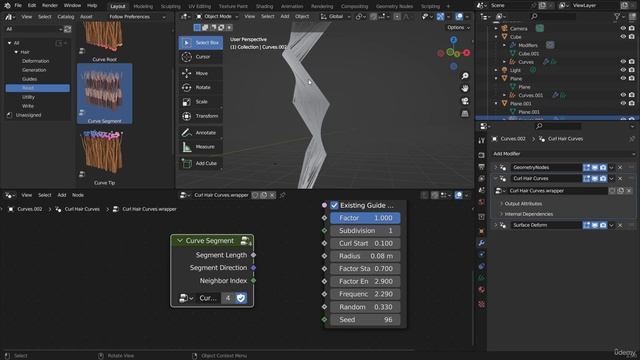This screenshot has height=360, width=640.
Task: Toggle the viewport overlays button
Action: tap(459, 17)
